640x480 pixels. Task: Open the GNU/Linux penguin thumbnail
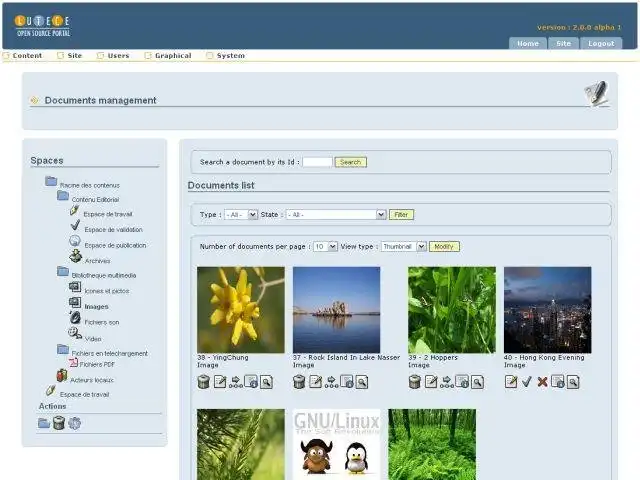pyautogui.click(x=336, y=444)
